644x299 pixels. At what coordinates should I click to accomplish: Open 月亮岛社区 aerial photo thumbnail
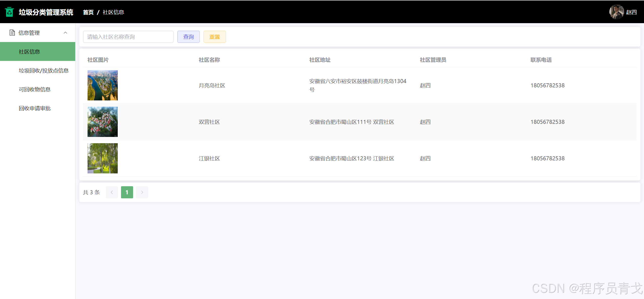[x=103, y=85]
